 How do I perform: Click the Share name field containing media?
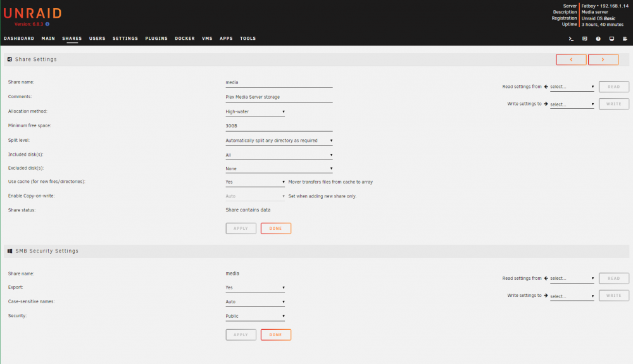(279, 82)
